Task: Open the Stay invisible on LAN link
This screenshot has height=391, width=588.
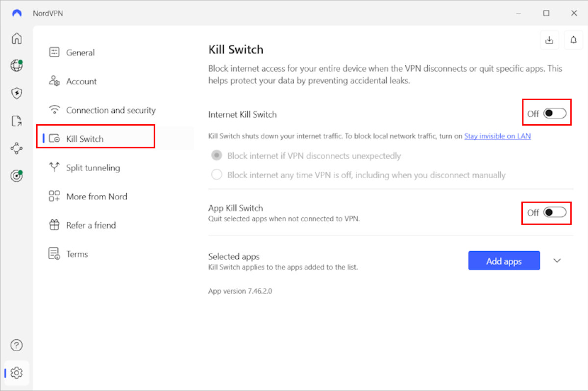Action: [x=497, y=136]
